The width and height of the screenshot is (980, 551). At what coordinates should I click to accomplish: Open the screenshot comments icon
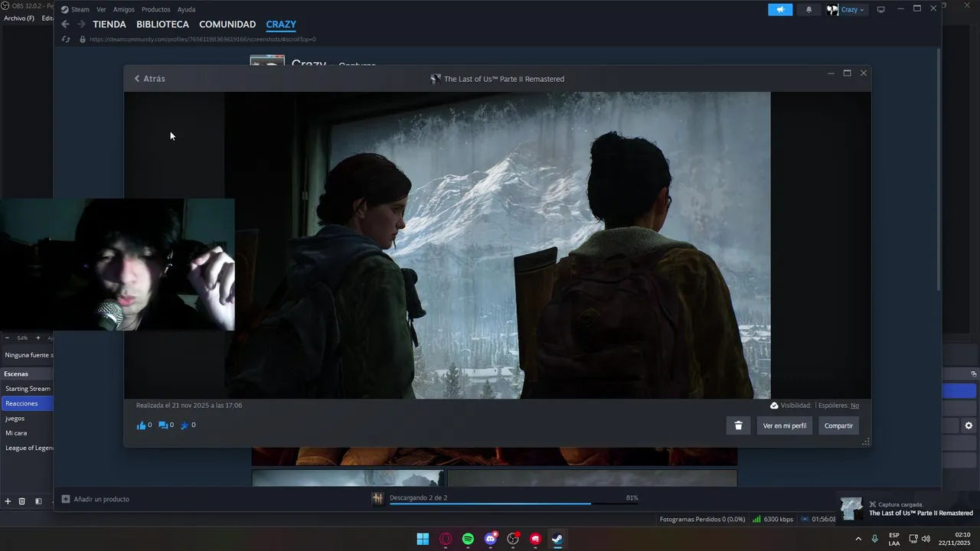pyautogui.click(x=162, y=425)
